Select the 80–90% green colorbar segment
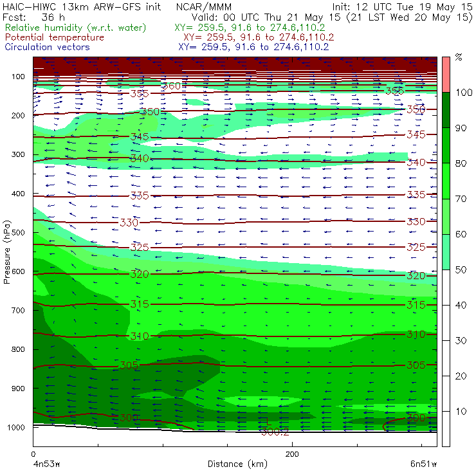Viewport: 476px width, 476px height. pyautogui.click(x=446, y=145)
